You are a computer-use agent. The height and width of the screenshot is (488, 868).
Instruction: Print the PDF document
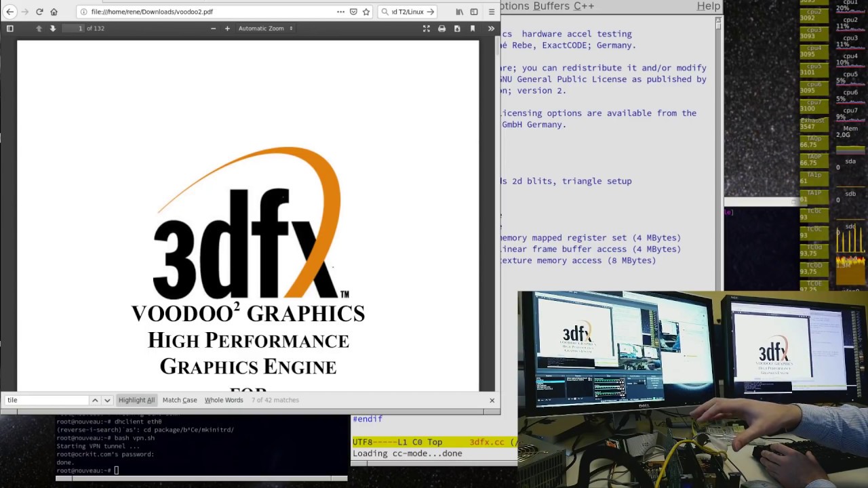[442, 28]
